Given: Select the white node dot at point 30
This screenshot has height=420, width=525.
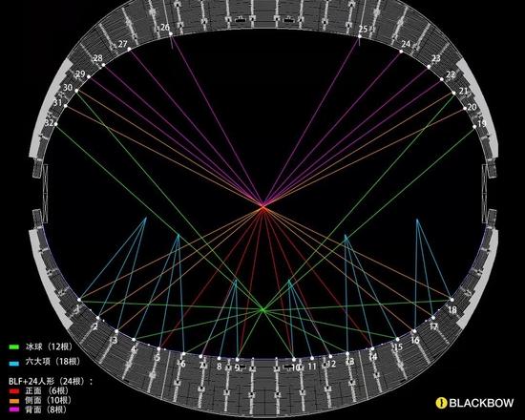Looking at the screenshot, I should 76,91.
